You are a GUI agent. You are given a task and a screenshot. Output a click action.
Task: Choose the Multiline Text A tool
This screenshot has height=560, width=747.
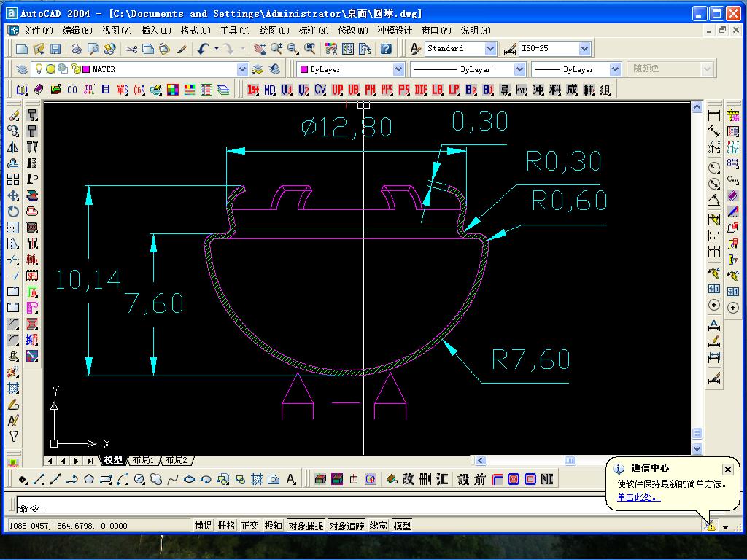(291, 479)
